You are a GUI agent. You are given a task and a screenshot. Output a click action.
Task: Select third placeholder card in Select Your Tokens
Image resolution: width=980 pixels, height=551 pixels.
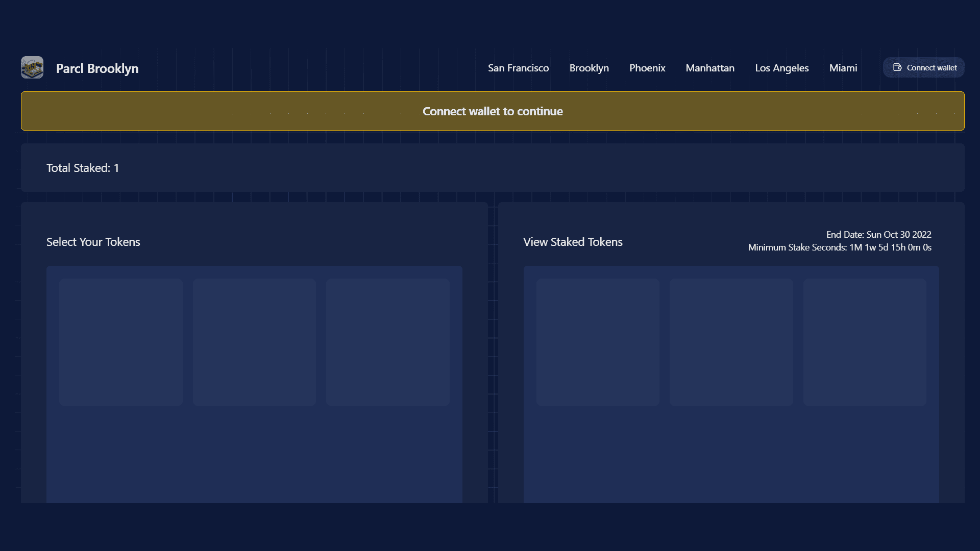[x=388, y=342]
